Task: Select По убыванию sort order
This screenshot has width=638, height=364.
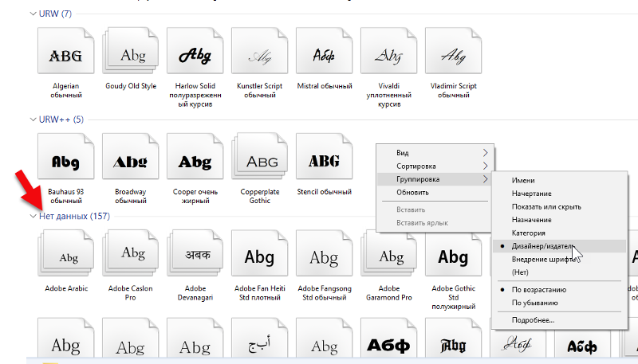Action: [559, 303]
